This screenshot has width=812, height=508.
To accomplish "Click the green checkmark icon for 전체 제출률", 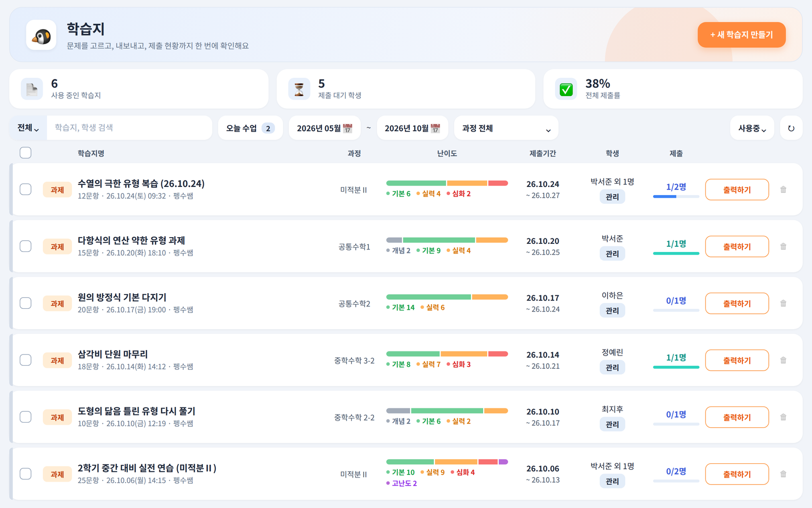I will point(566,89).
